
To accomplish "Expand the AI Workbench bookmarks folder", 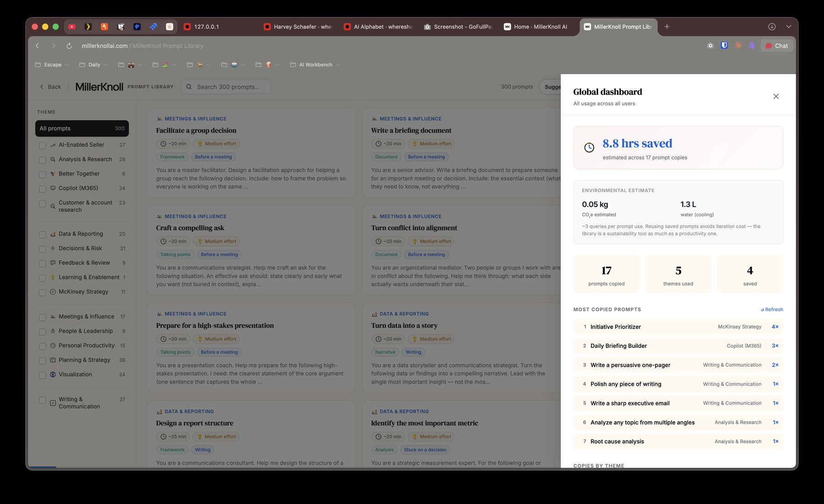I will [315, 65].
